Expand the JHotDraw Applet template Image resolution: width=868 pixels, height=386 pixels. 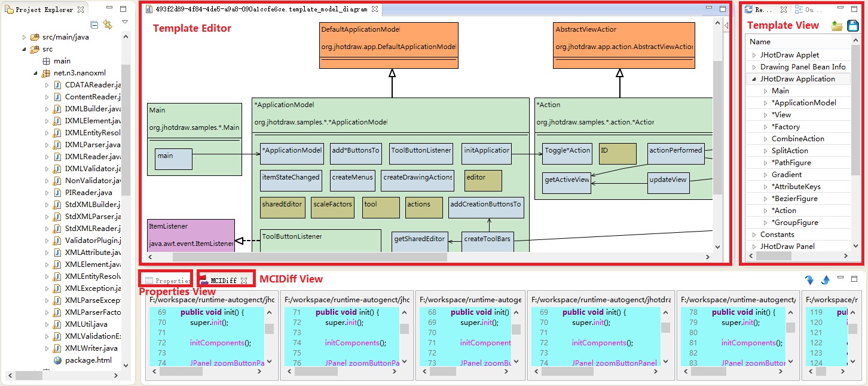coord(754,55)
